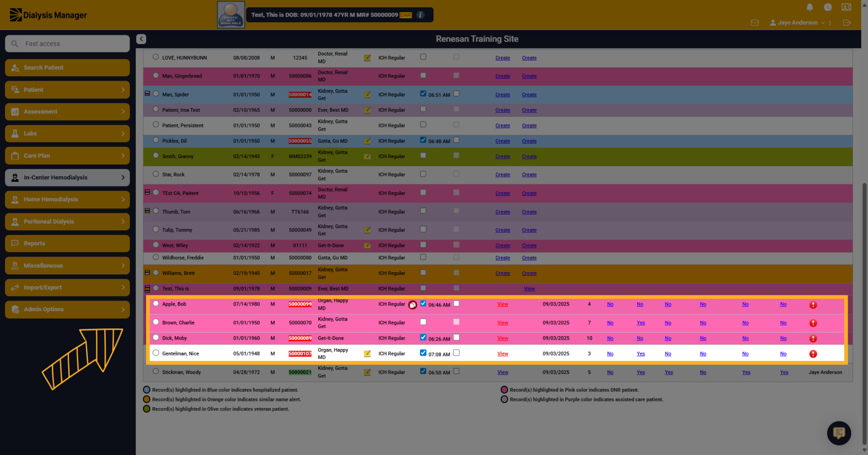The height and width of the screenshot is (455, 868).
Task: Click the logout icon beside Jaye Anderson
Action: point(847,23)
